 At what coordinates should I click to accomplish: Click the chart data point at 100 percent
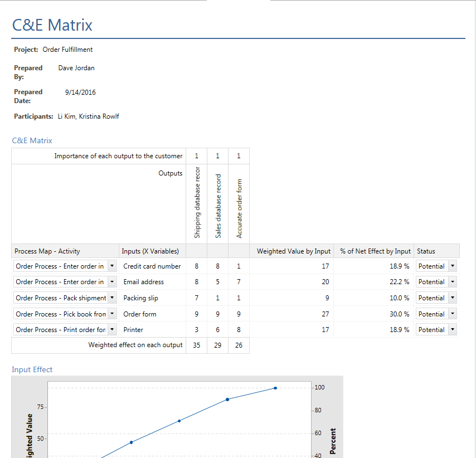pyautogui.click(x=275, y=388)
